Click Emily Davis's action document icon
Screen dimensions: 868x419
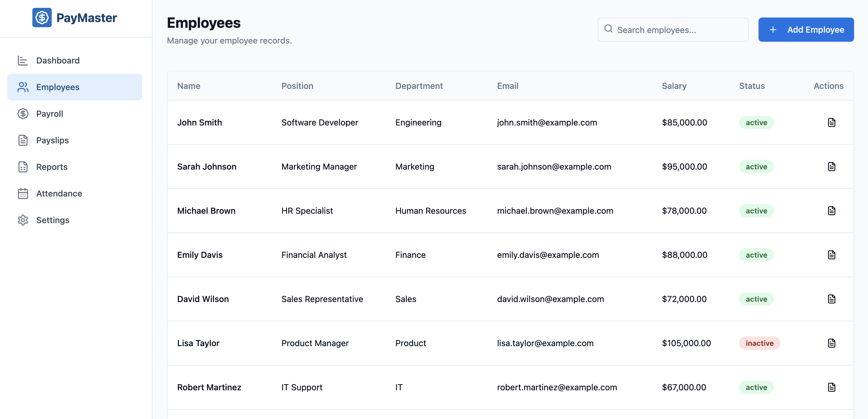pos(831,255)
